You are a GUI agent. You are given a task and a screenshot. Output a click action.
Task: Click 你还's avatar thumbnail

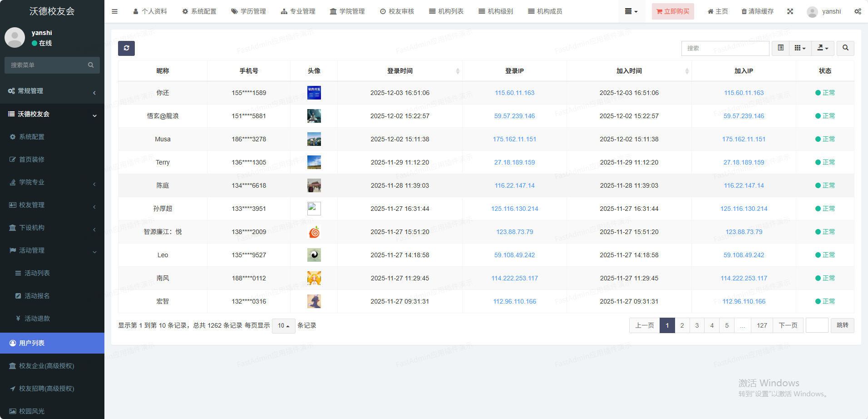[314, 93]
